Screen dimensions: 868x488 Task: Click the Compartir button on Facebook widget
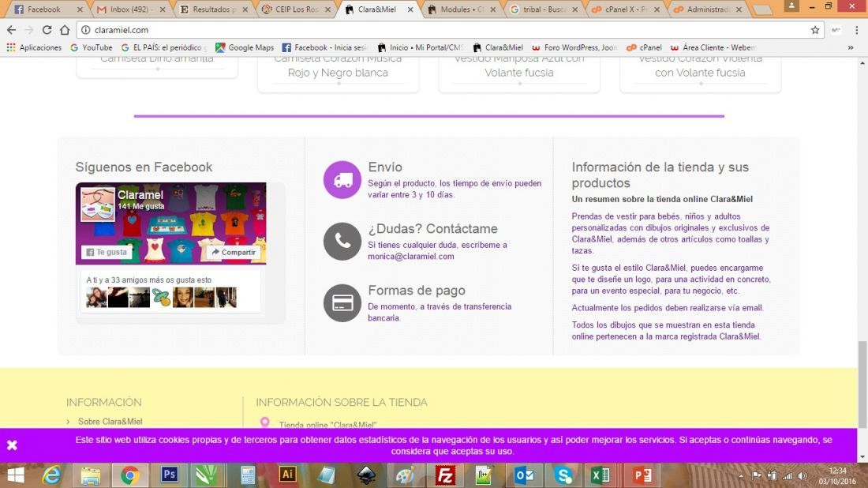tap(234, 252)
